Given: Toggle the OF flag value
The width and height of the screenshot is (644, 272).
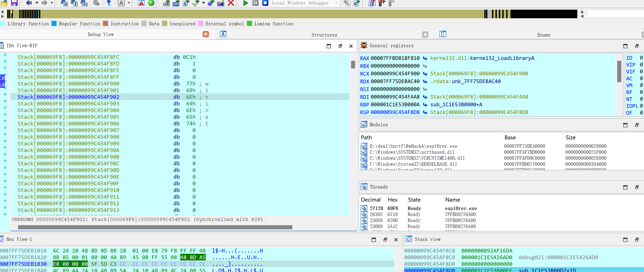Looking at the screenshot, I should coord(641,113).
